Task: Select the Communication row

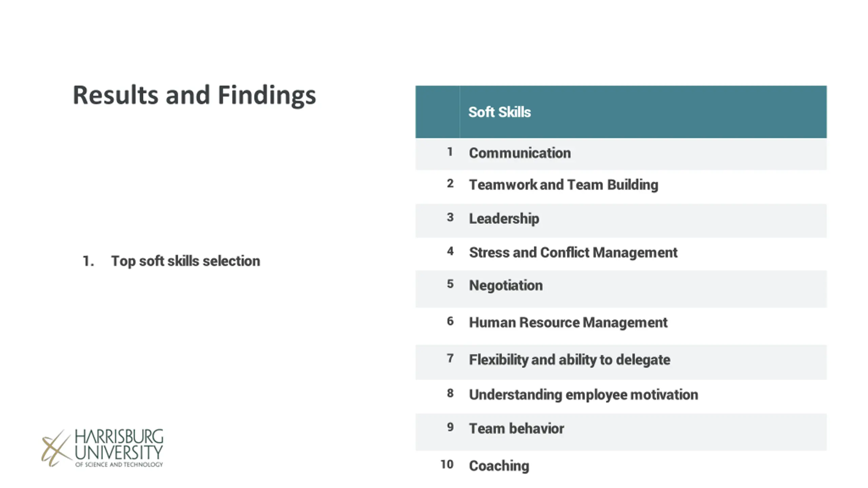Action: coord(621,154)
